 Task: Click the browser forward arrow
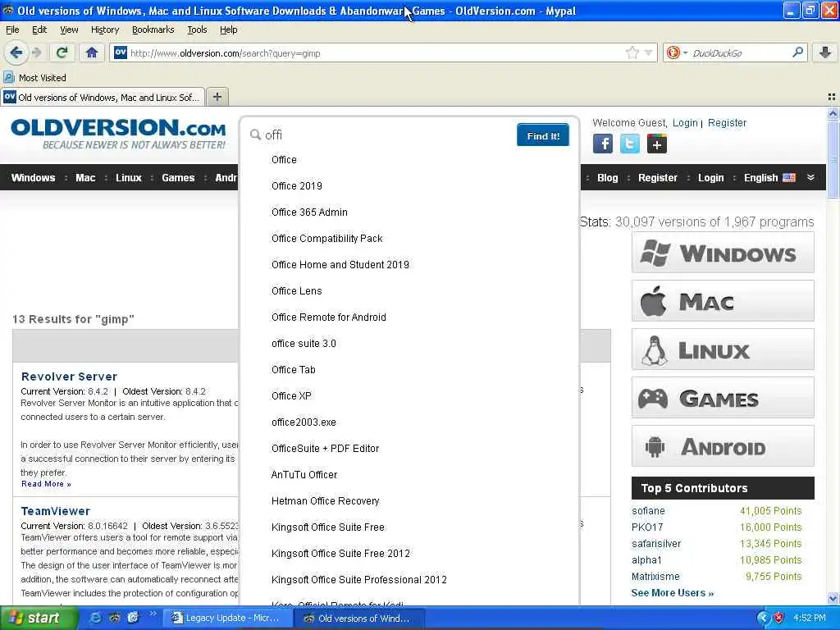coord(37,53)
